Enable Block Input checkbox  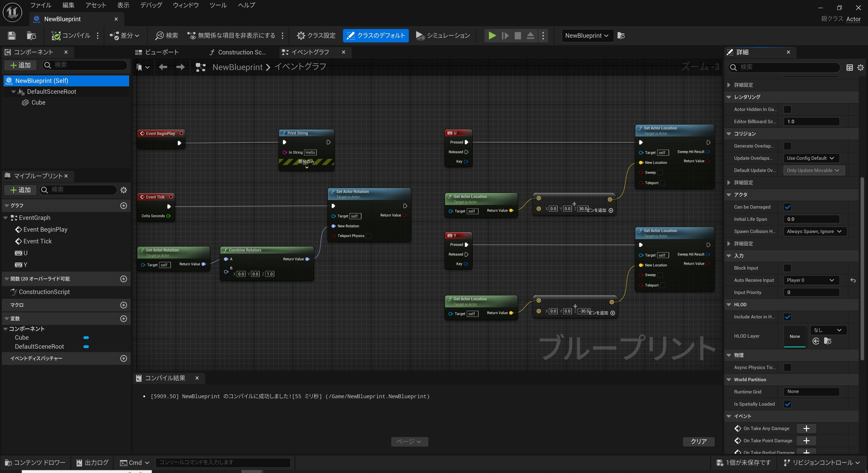(x=788, y=268)
